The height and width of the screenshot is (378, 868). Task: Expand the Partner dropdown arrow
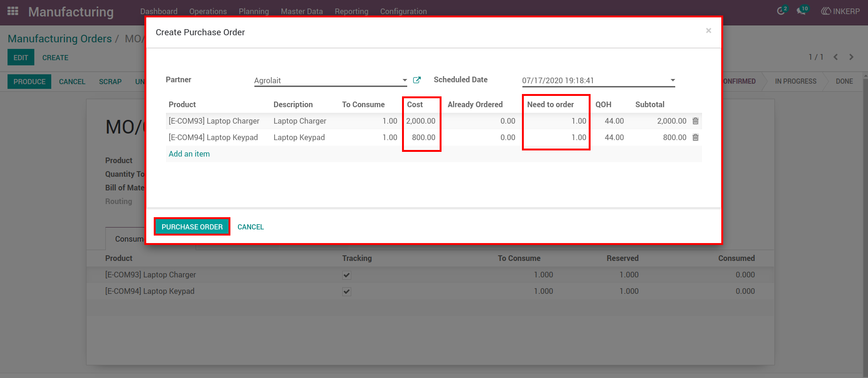[404, 80]
